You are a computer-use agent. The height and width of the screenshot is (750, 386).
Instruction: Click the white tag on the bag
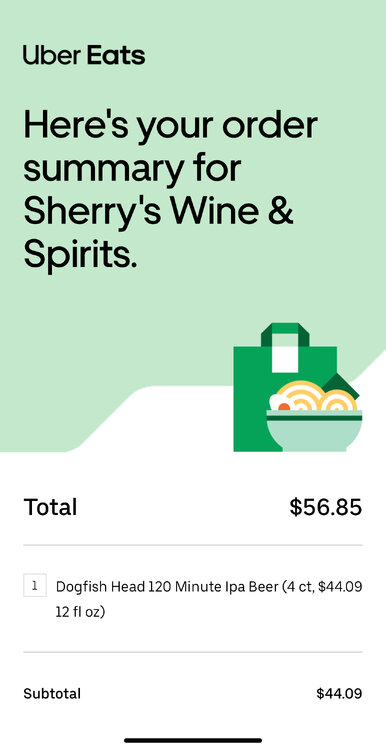pyautogui.click(x=285, y=359)
